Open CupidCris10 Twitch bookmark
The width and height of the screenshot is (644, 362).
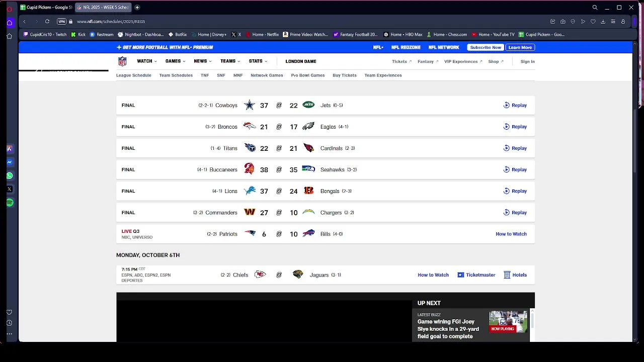pos(45,35)
